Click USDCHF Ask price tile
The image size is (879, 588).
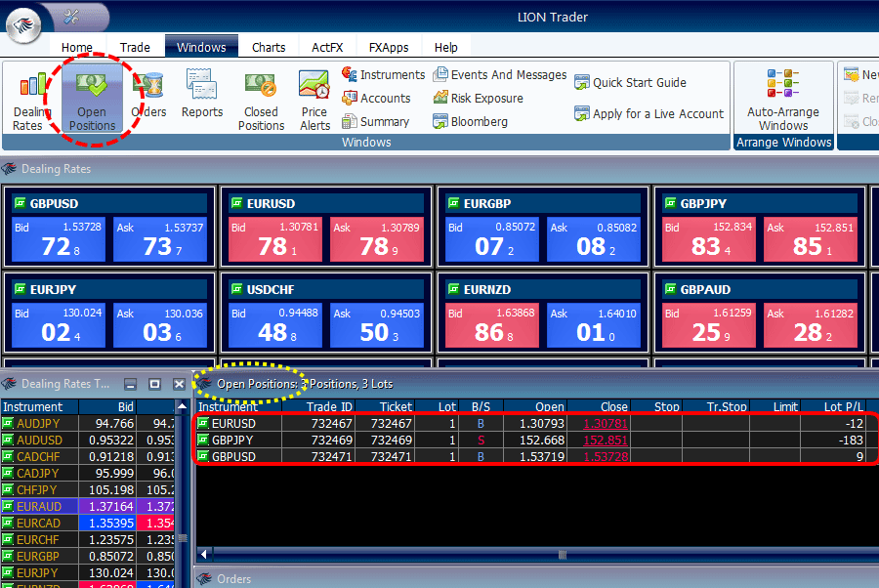click(x=377, y=325)
